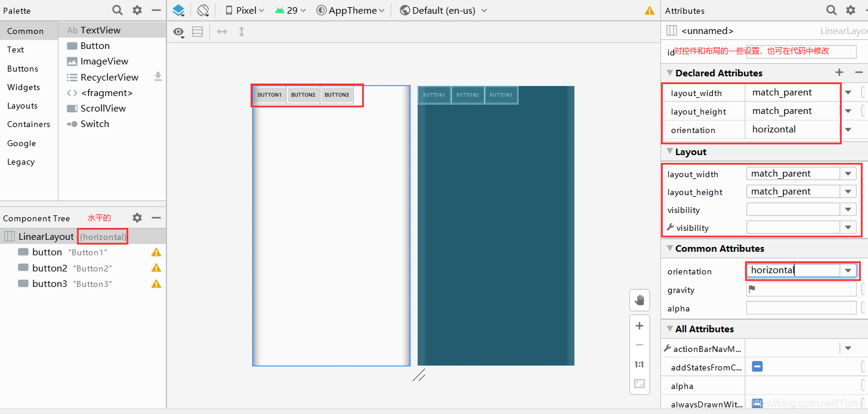Minimize the Palette panel
This screenshot has height=414, width=868.
click(156, 10)
